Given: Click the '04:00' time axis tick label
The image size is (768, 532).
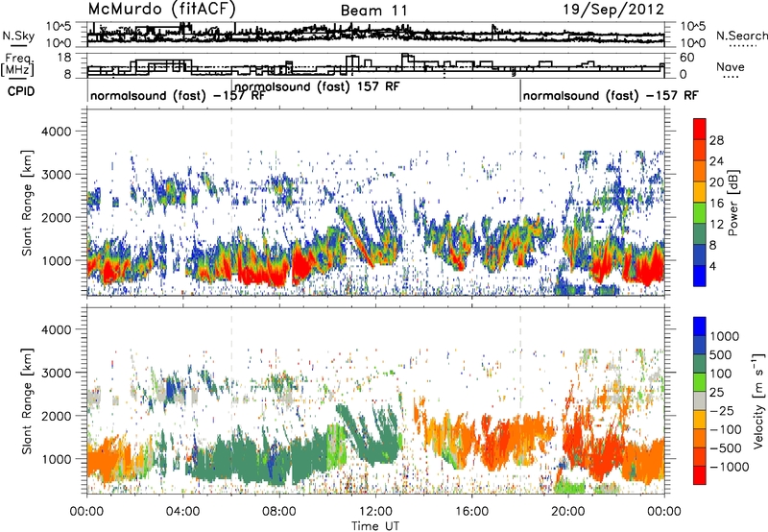Looking at the screenshot, I should (182, 512).
